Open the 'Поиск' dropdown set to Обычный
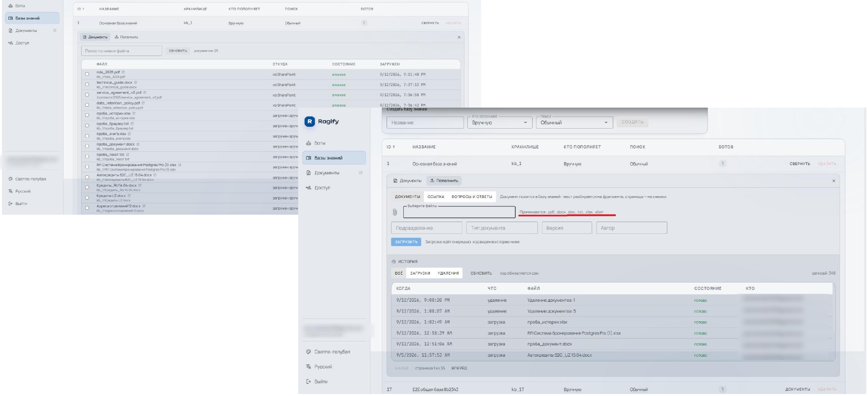This screenshot has width=868, height=396. (574, 122)
